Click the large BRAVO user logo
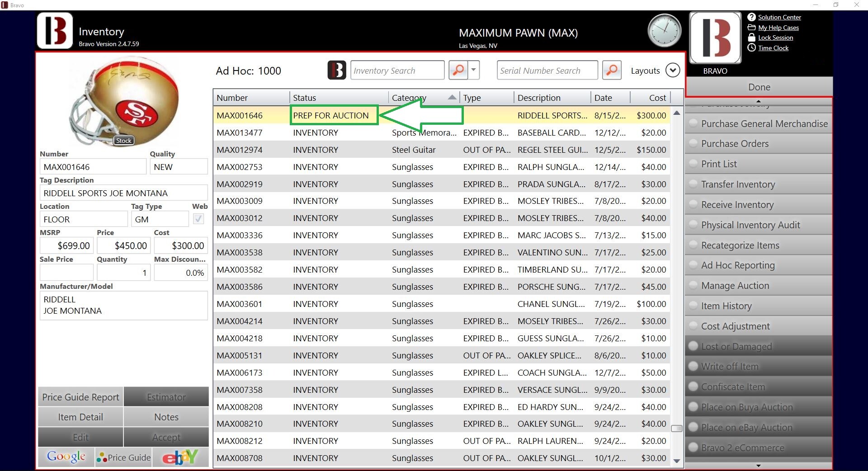This screenshot has width=868, height=471. tap(715, 38)
